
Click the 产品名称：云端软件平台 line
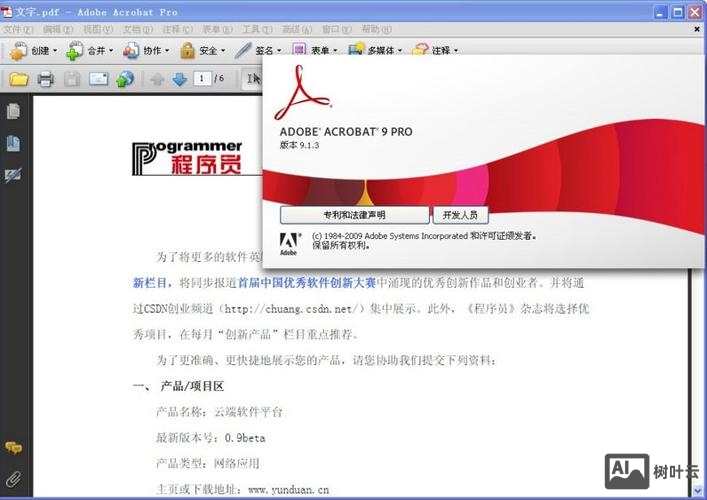pyautogui.click(x=219, y=412)
